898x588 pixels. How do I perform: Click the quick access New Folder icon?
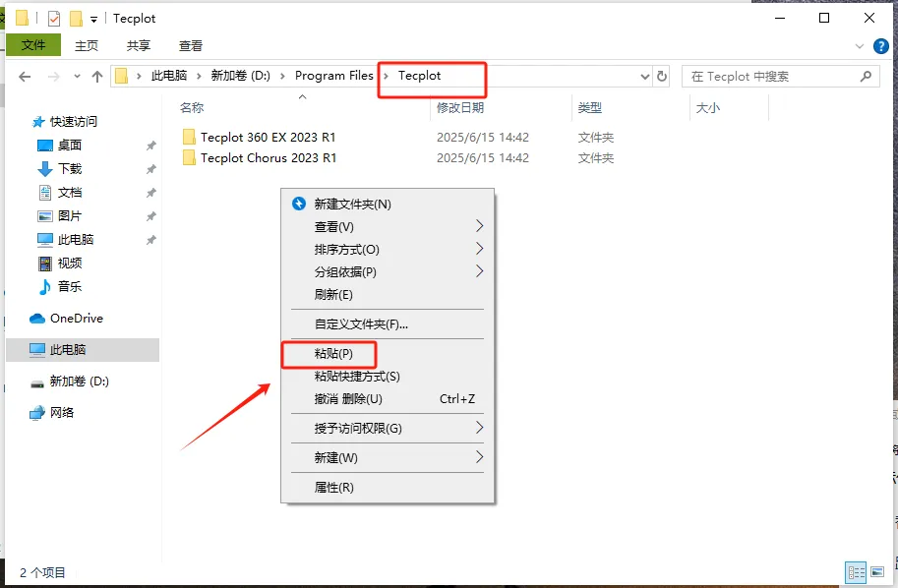click(76, 19)
